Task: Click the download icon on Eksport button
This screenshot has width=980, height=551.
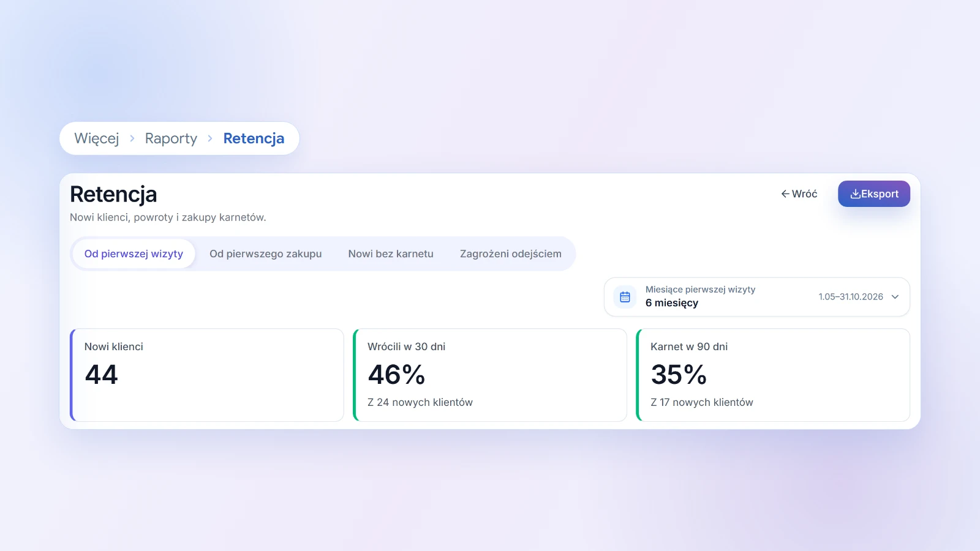Action: (x=855, y=194)
